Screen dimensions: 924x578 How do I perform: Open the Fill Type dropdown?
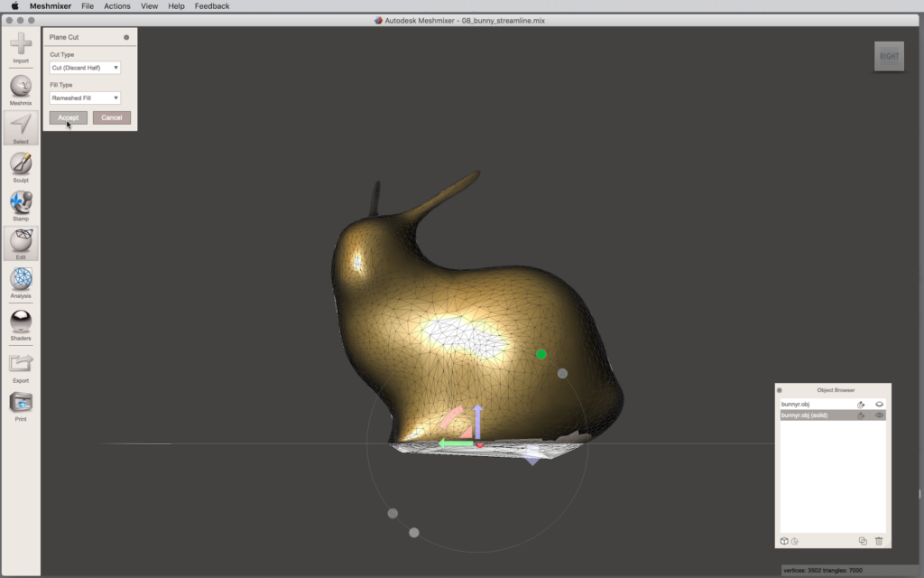pos(85,98)
